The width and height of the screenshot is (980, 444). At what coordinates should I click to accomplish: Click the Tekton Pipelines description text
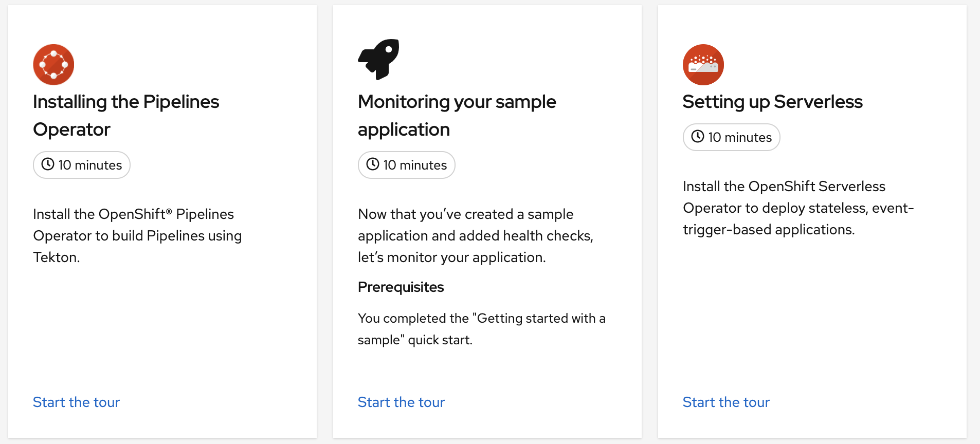pyautogui.click(x=137, y=235)
